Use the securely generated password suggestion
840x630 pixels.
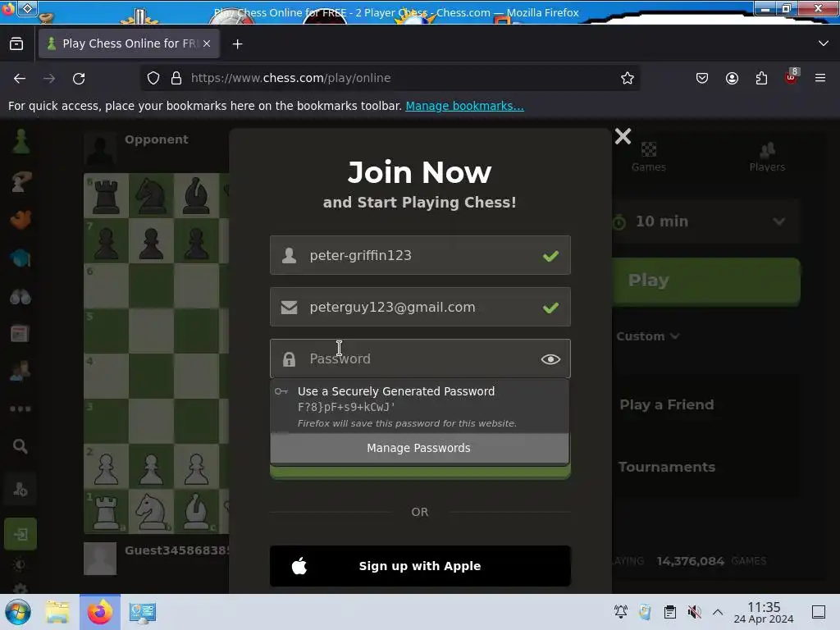pyautogui.click(x=419, y=406)
